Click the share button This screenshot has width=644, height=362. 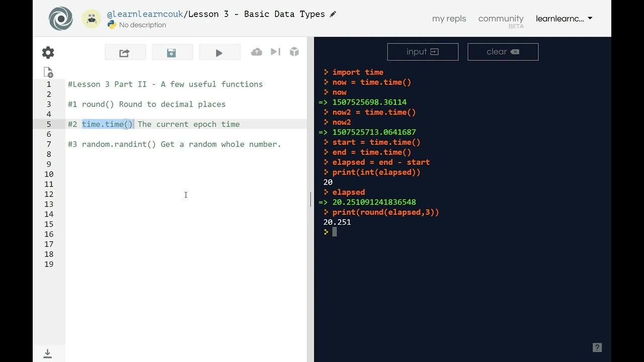[125, 52]
